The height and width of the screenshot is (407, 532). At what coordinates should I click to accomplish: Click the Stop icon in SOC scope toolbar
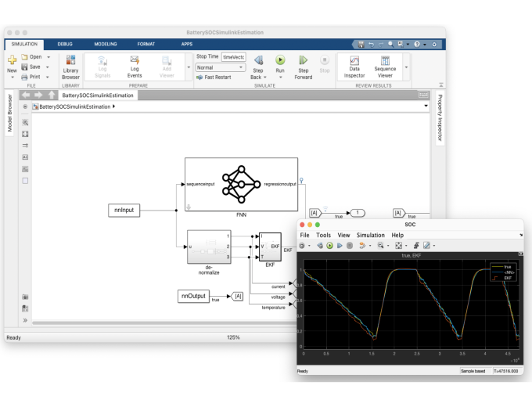pyautogui.click(x=350, y=246)
